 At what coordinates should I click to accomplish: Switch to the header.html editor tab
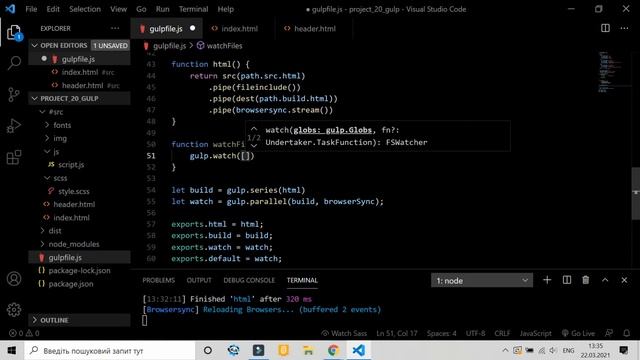(314, 29)
